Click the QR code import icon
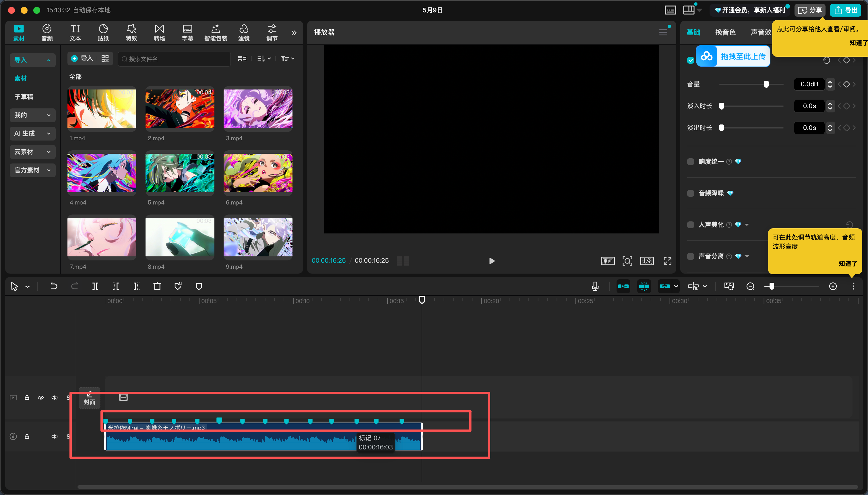The image size is (868, 495). 105,59
